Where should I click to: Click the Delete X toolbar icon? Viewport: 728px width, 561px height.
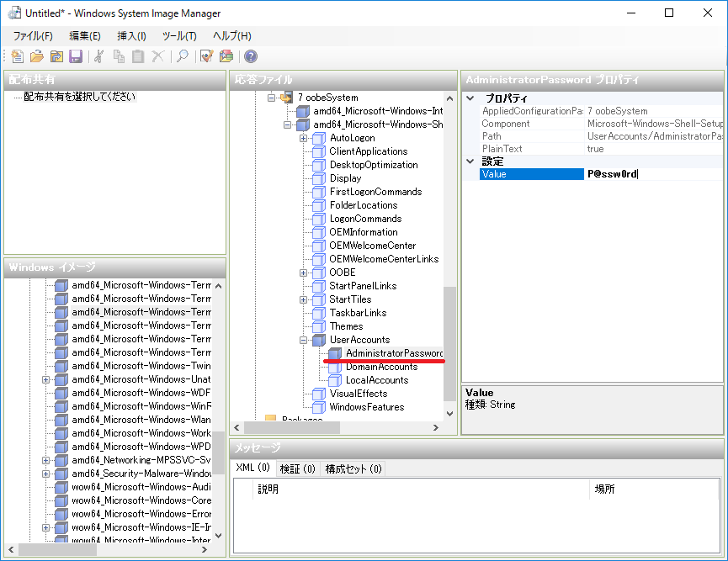point(158,56)
